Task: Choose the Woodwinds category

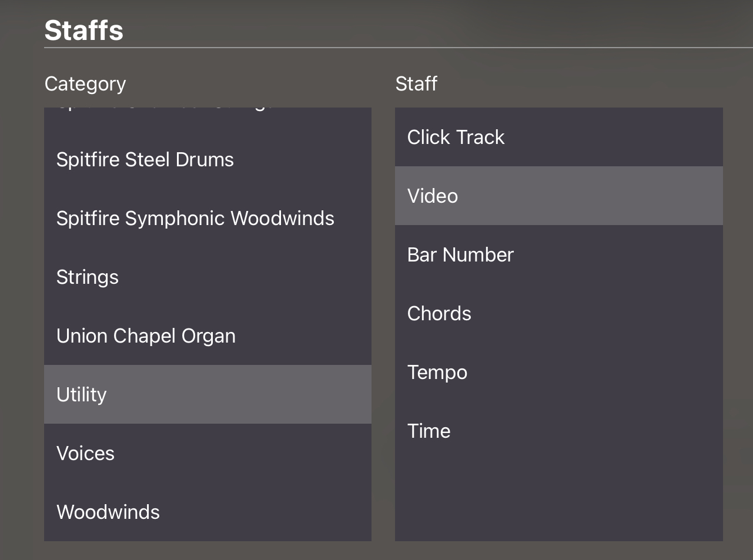Action: (x=208, y=512)
